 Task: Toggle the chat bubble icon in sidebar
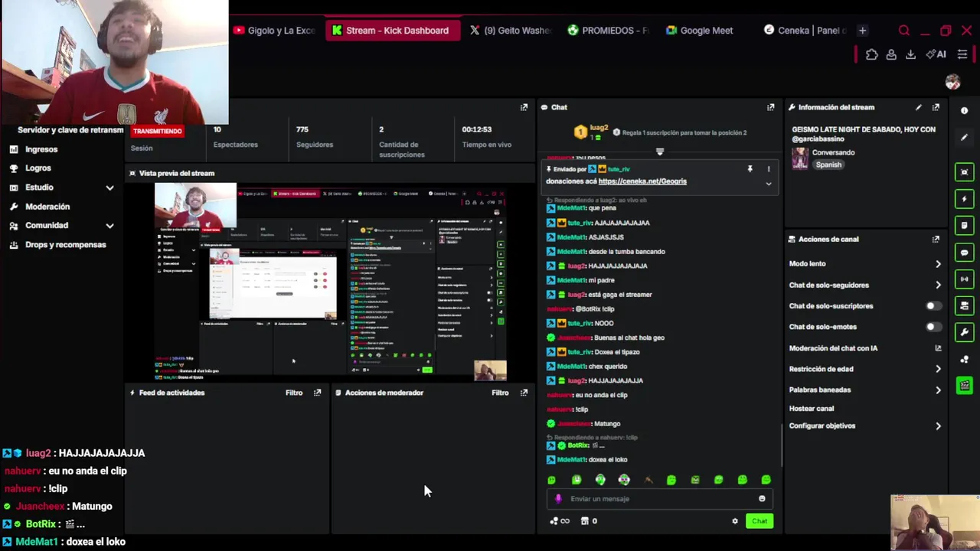(964, 253)
